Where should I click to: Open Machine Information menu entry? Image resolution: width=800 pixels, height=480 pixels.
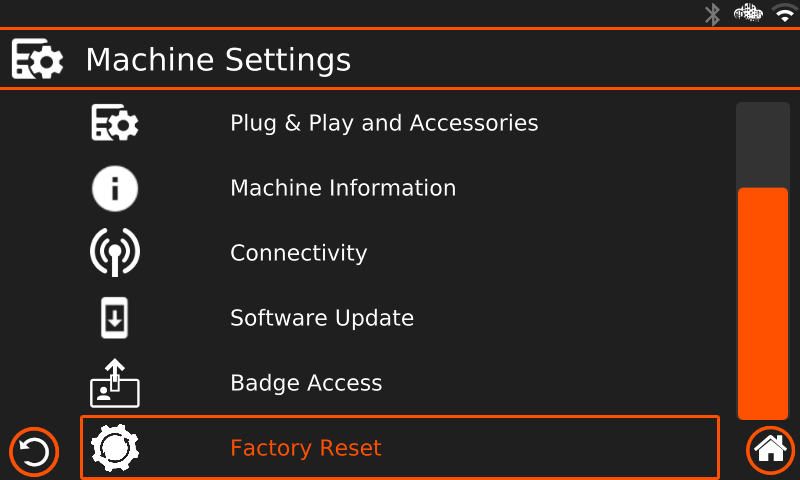coord(400,188)
